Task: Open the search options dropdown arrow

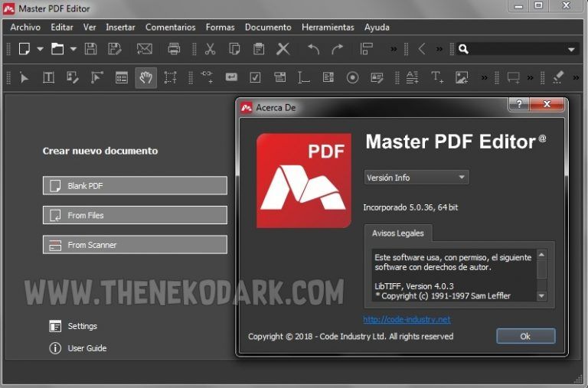Action: [571, 50]
